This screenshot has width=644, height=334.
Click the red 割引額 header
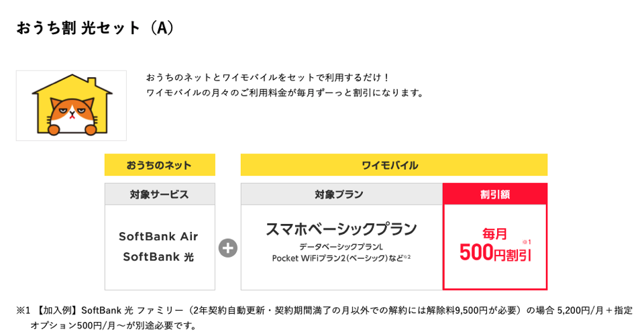point(495,194)
